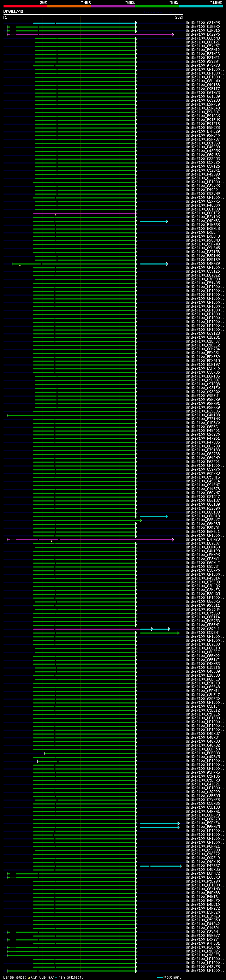
Task: Select the UniRef100_Q6XIM3 label
Action: tap(203, 890)
